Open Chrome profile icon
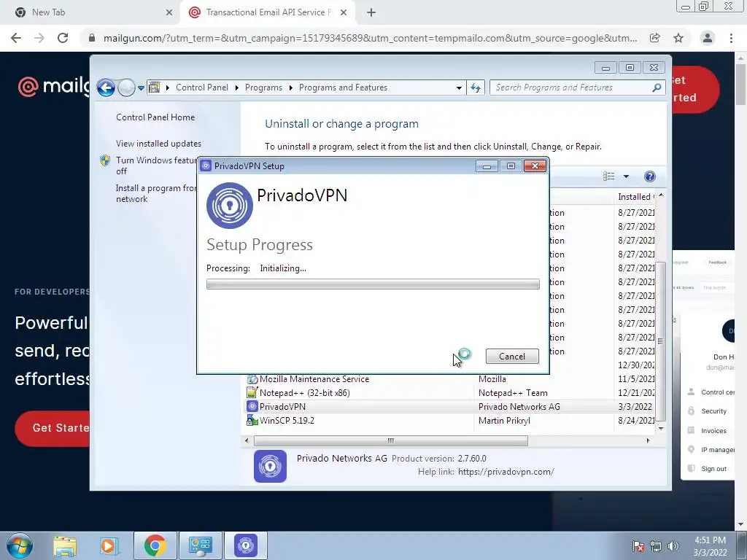 point(708,38)
